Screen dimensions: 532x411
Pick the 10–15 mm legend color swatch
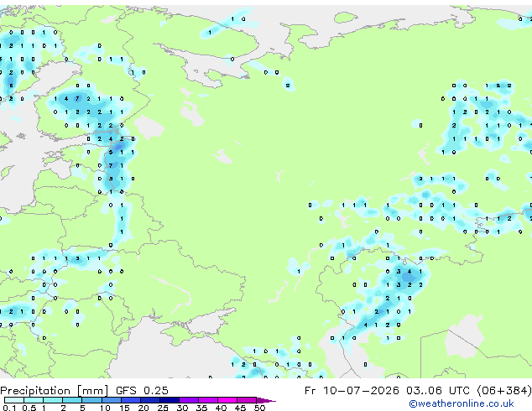(111, 400)
